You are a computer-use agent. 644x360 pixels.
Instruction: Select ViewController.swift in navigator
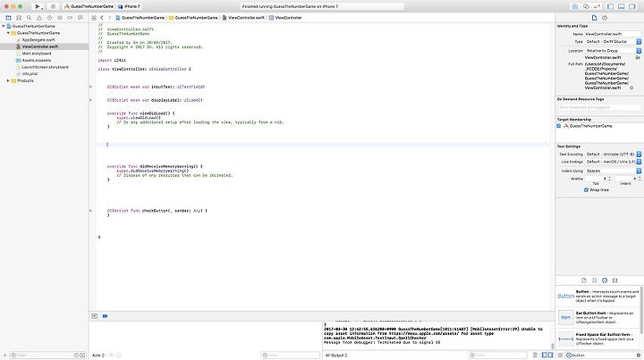coord(40,46)
